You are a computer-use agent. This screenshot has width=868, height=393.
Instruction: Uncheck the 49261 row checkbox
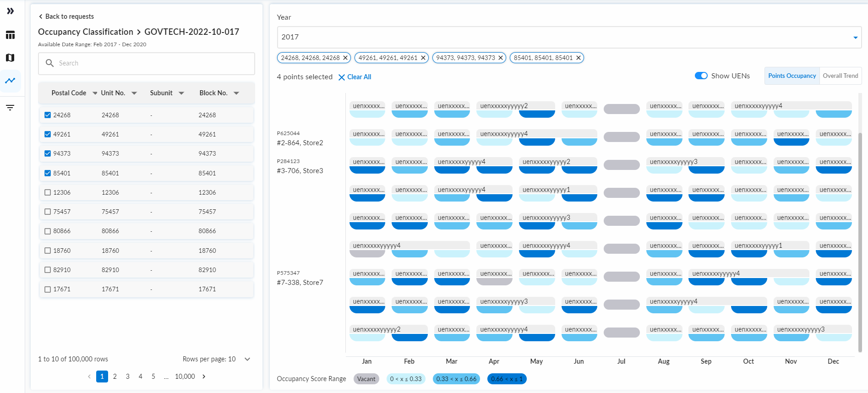pyautogui.click(x=48, y=134)
